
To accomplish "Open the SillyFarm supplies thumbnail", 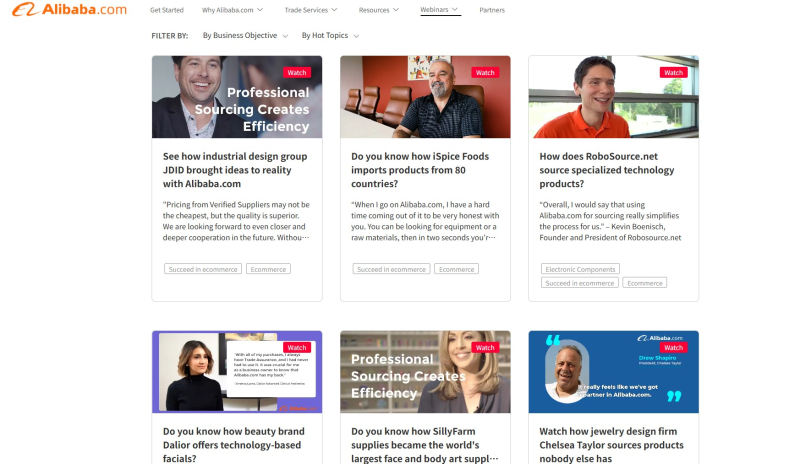I will (425, 372).
